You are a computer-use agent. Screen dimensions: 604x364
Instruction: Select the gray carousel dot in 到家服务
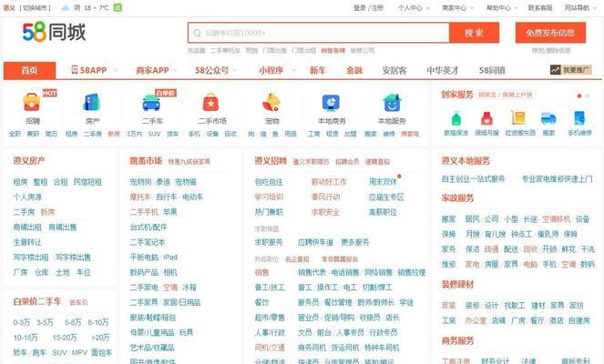[x=588, y=96]
